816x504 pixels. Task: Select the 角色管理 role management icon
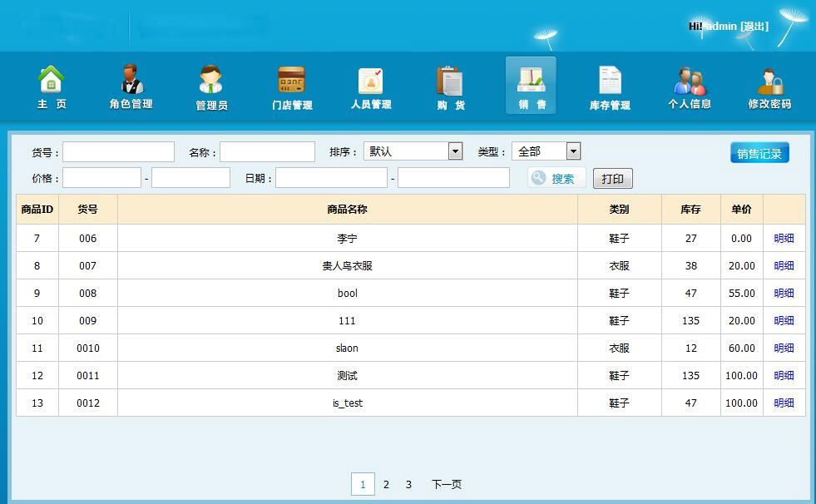point(131,83)
